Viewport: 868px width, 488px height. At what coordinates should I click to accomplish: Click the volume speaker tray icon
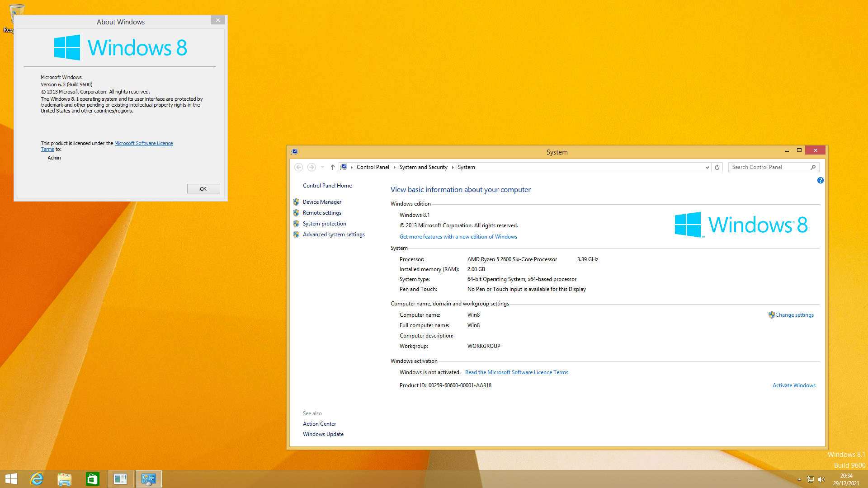[x=821, y=479]
